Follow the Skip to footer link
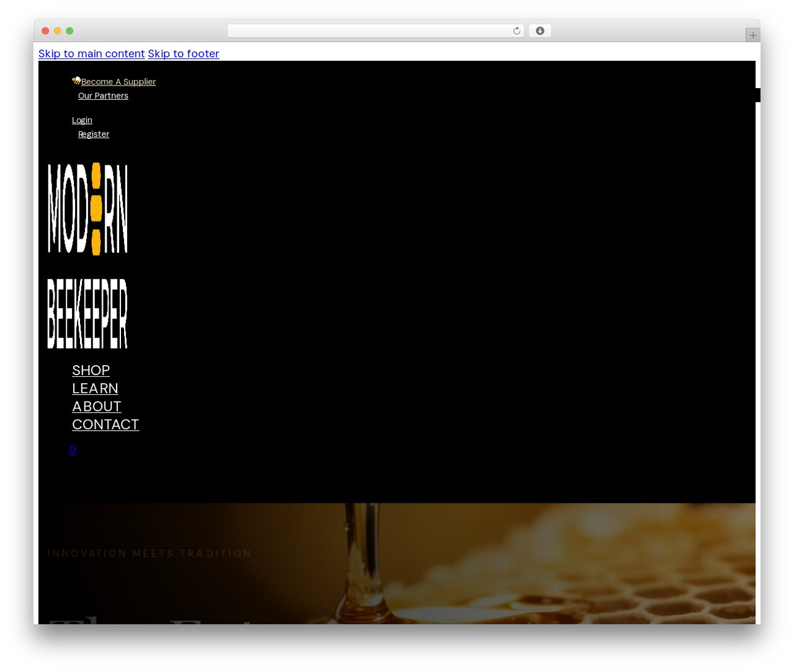The width and height of the screenshot is (794, 672). tap(184, 54)
